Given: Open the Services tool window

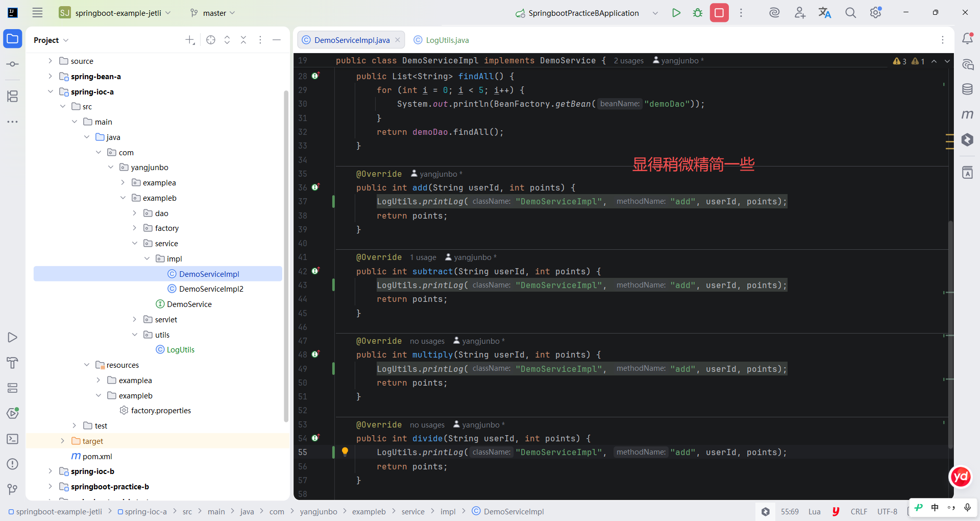Looking at the screenshot, I should [x=13, y=388].
